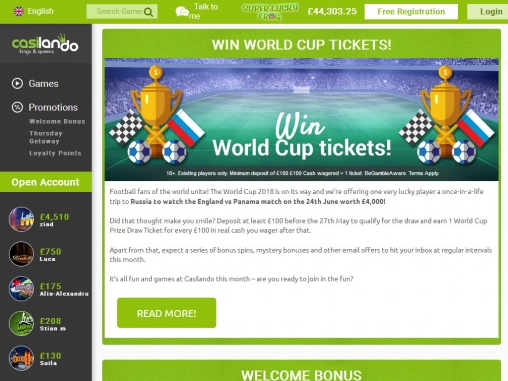This screenshot has width=508, height=381.
Task: Click the Casilando logo
Action: pyautogui.click(x=45, y=45)
